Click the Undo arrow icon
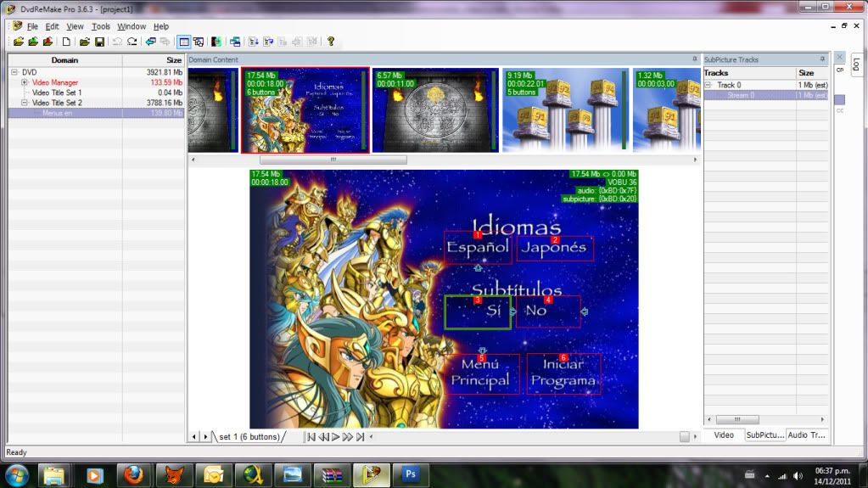The width and height of the screenshot is (868, 488). (x=117, y=42)
